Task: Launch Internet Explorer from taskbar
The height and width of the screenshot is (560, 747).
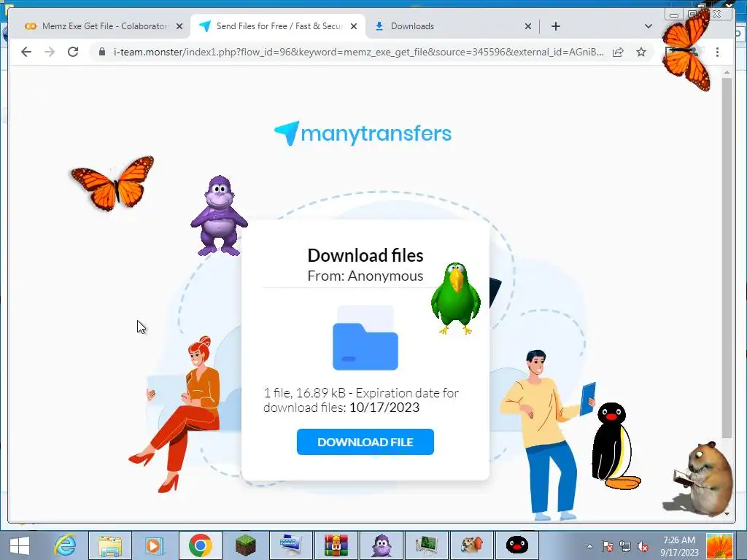Action: coord(65,545)
